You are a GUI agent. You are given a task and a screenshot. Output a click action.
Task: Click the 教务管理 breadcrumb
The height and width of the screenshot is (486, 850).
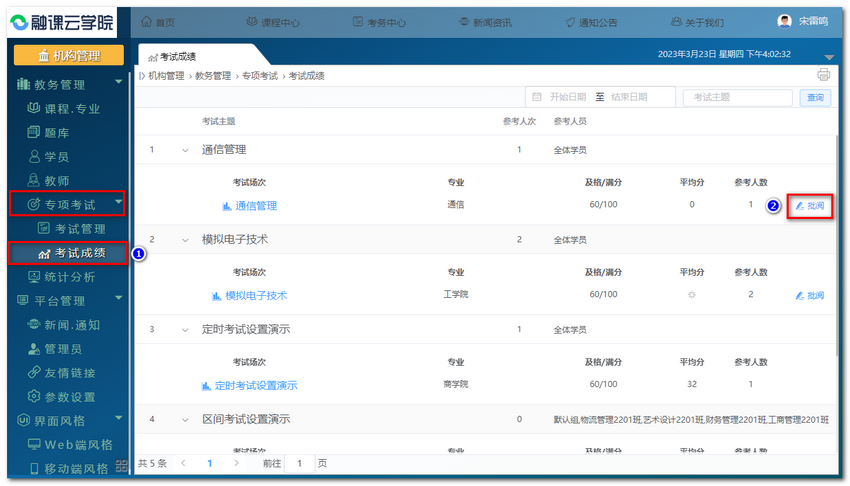212,76
